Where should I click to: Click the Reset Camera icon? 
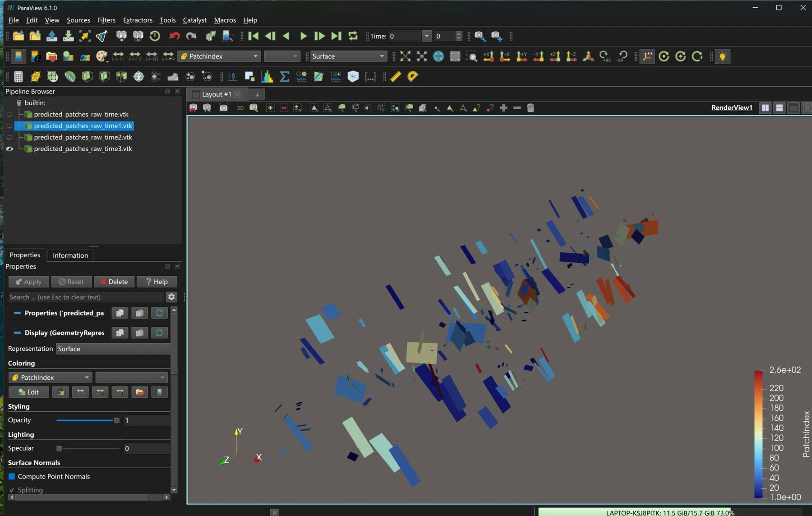pyautogui.click(x=405, y=56)
